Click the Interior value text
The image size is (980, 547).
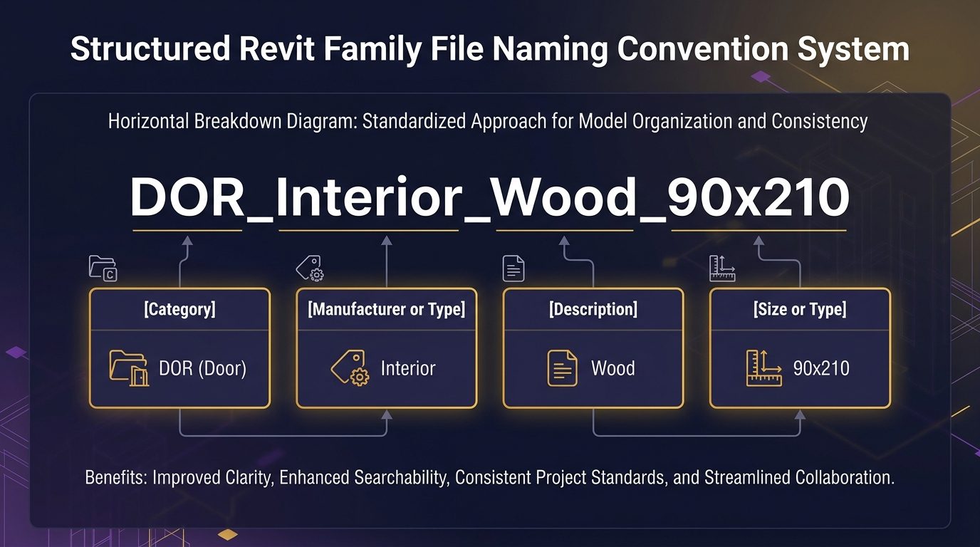pyautogui.click(x=408, y=368)
